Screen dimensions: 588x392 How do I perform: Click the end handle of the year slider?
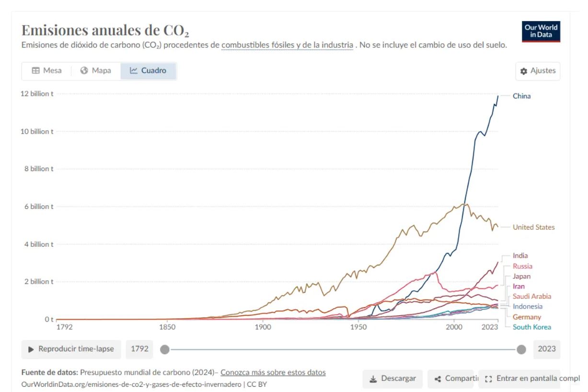[521, 349]
